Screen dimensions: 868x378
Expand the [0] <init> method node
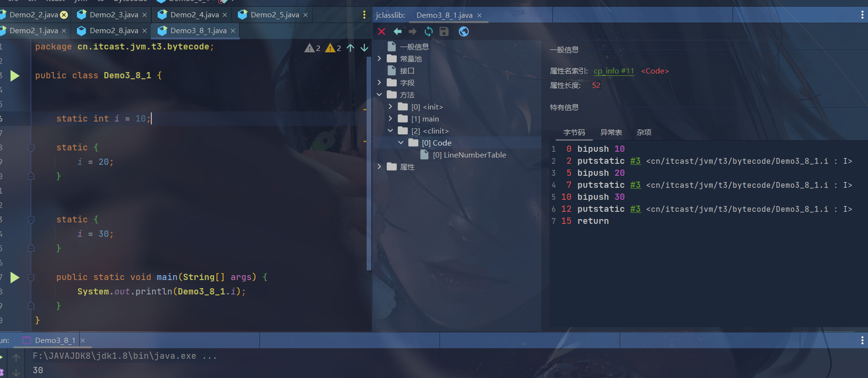[391, 107]
